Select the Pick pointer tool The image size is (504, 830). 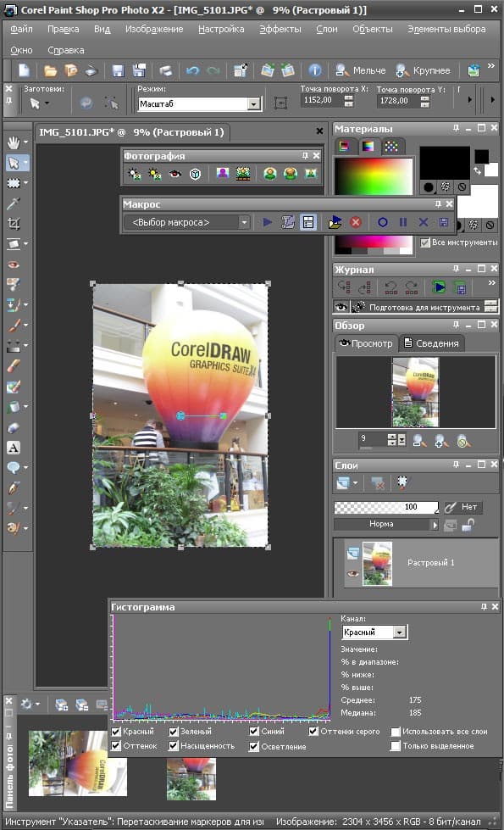tap(14, 163)
